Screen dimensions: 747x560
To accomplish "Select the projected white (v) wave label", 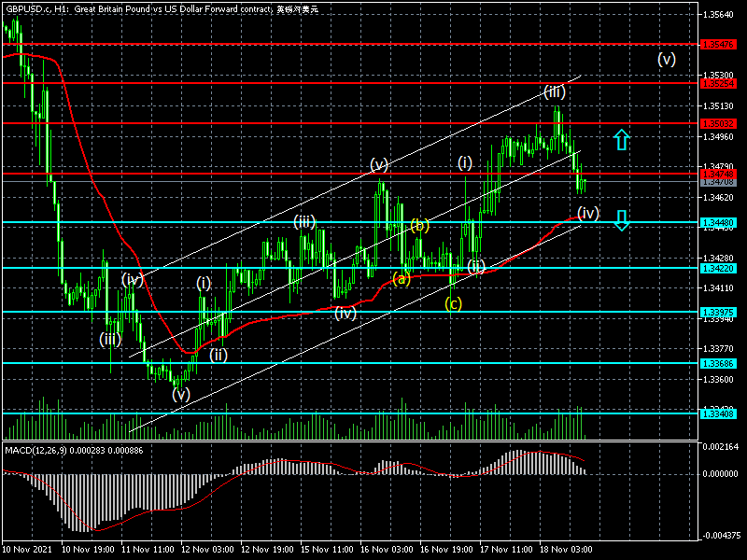I will [x=666, y=59].
